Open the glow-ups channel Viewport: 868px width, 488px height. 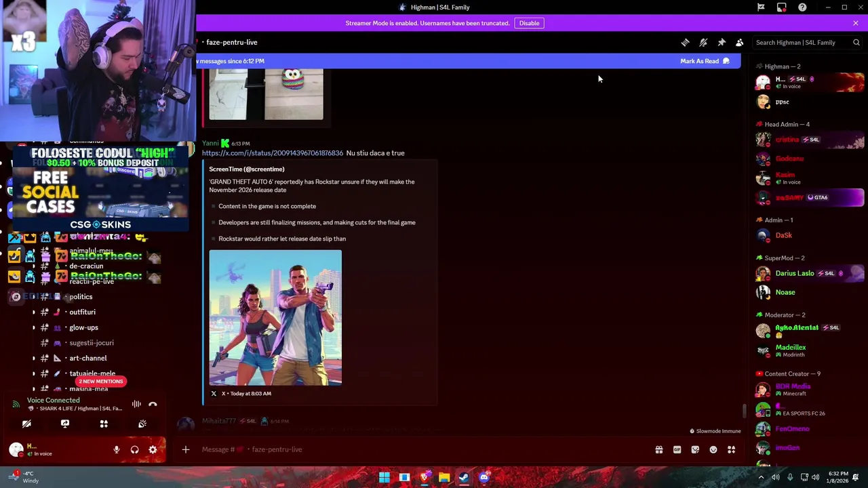(x=83, y=328)
